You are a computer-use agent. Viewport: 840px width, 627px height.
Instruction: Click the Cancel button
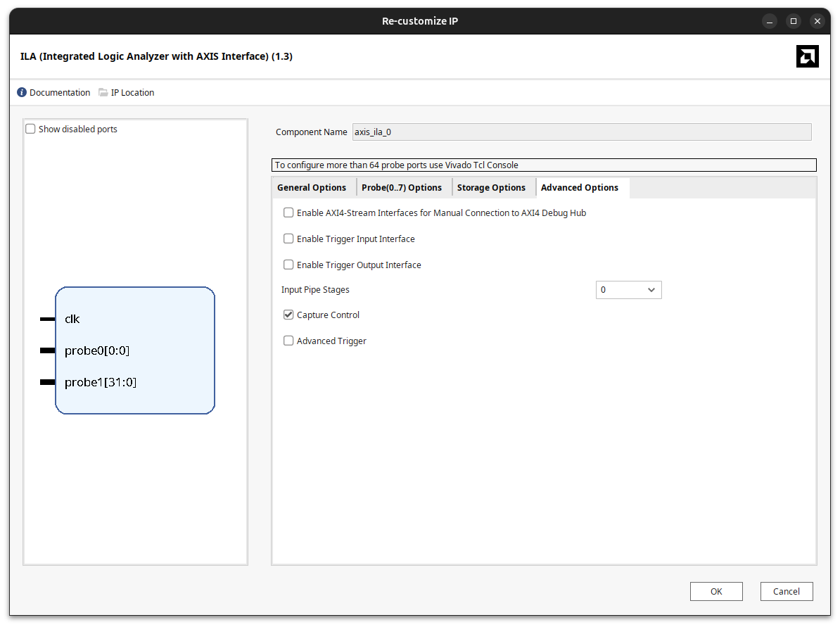click(x=787, y=591)
